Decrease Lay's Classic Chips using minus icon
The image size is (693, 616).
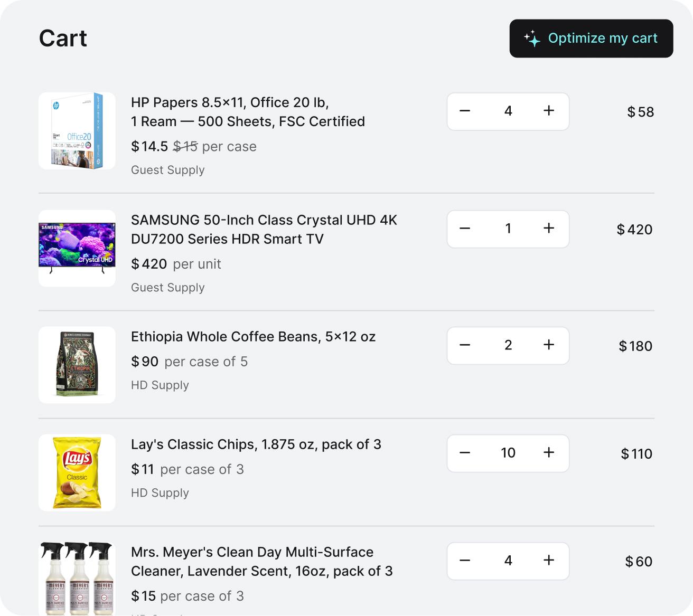[465, 453]
